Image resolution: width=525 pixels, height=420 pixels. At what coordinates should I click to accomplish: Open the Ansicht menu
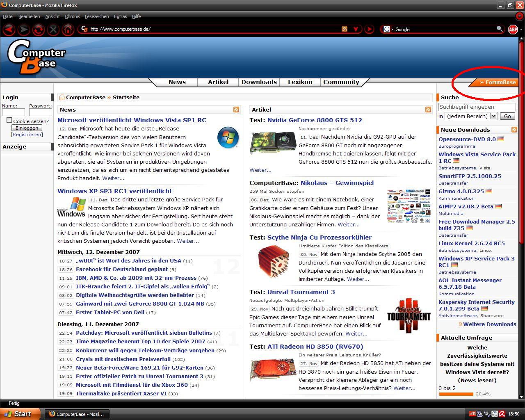coord(52,16)
